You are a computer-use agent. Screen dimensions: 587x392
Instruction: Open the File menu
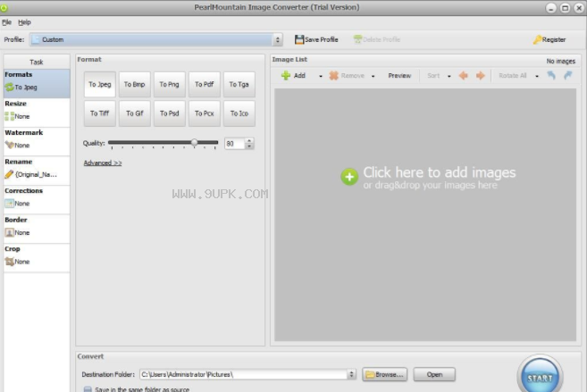[x=7, y=22]
